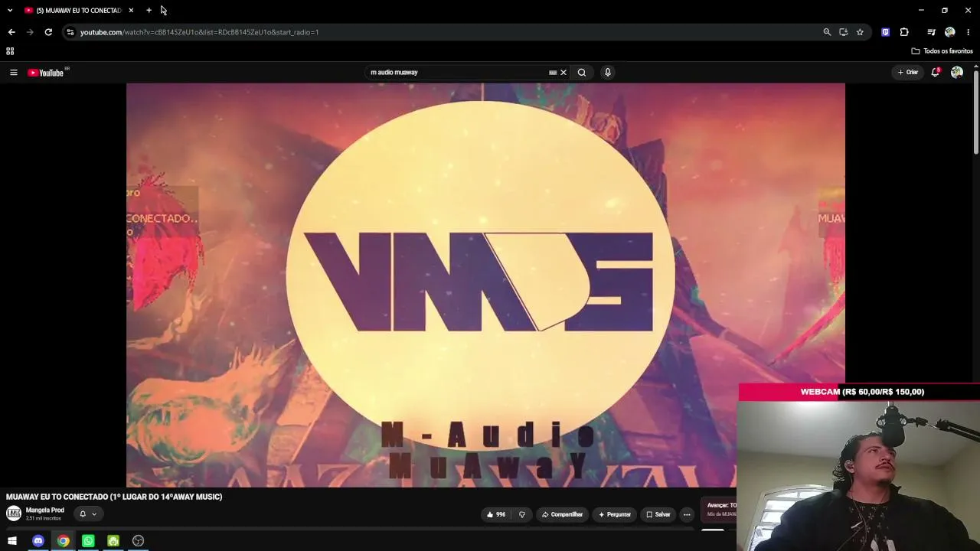Open the Chrome profile avatar

tap(950, 32)
